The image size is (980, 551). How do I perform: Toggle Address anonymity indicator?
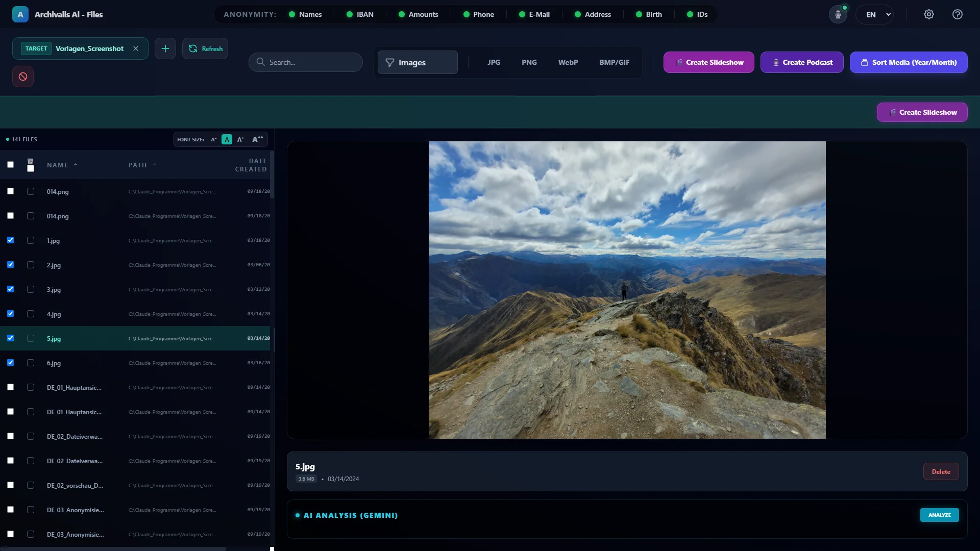(593, 14)
